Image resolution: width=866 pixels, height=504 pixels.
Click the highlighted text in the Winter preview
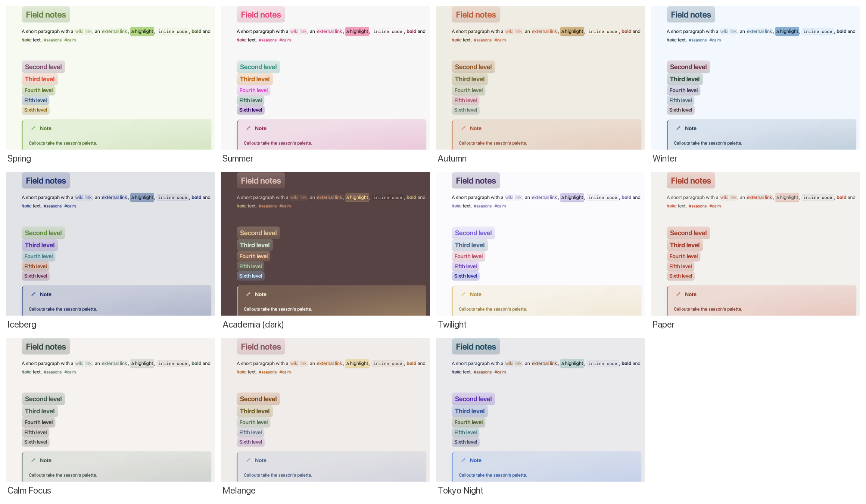(x=787, y=31)
